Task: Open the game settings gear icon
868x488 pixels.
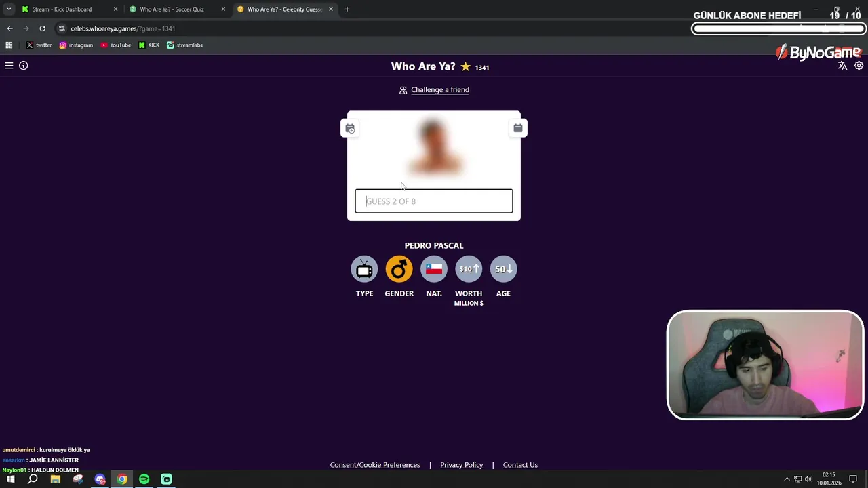Action: coord(859,66)
